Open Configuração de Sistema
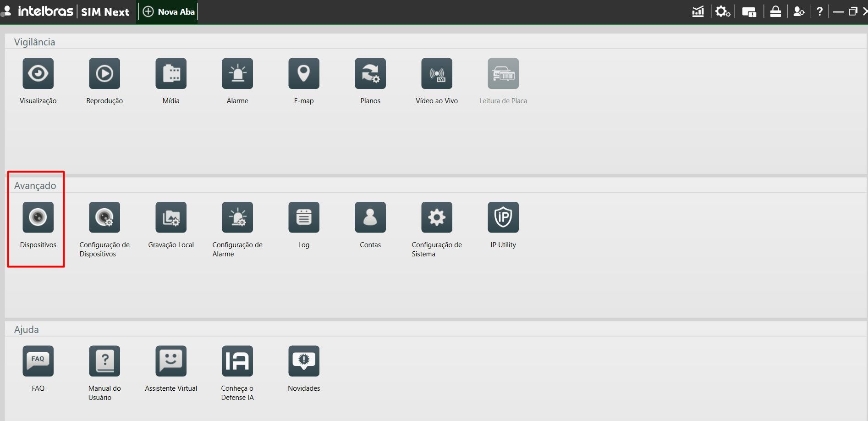 tap(437, 217)
